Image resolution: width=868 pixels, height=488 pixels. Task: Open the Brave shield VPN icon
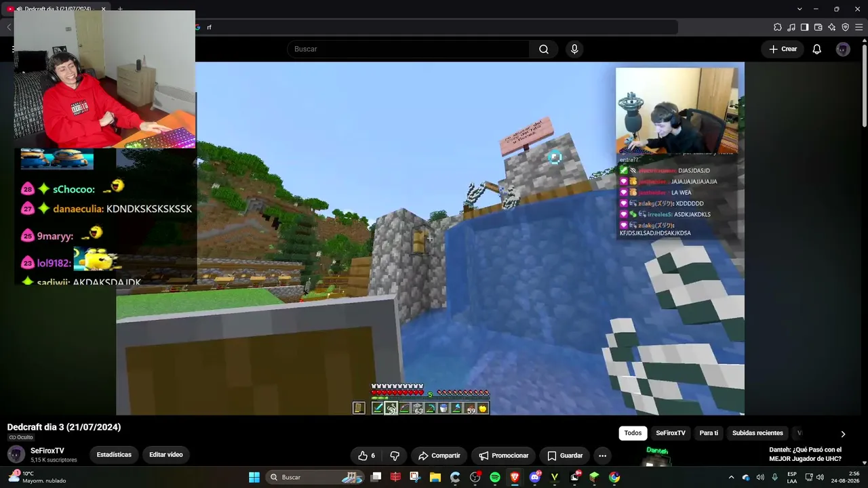(846, 27)
